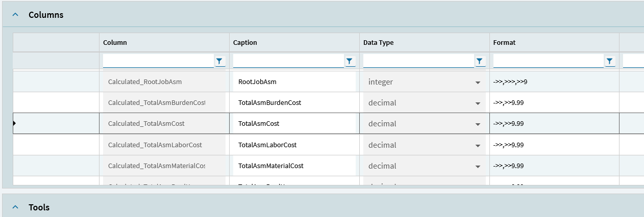Edit the RootJobAsm caption field

(294, 82)
